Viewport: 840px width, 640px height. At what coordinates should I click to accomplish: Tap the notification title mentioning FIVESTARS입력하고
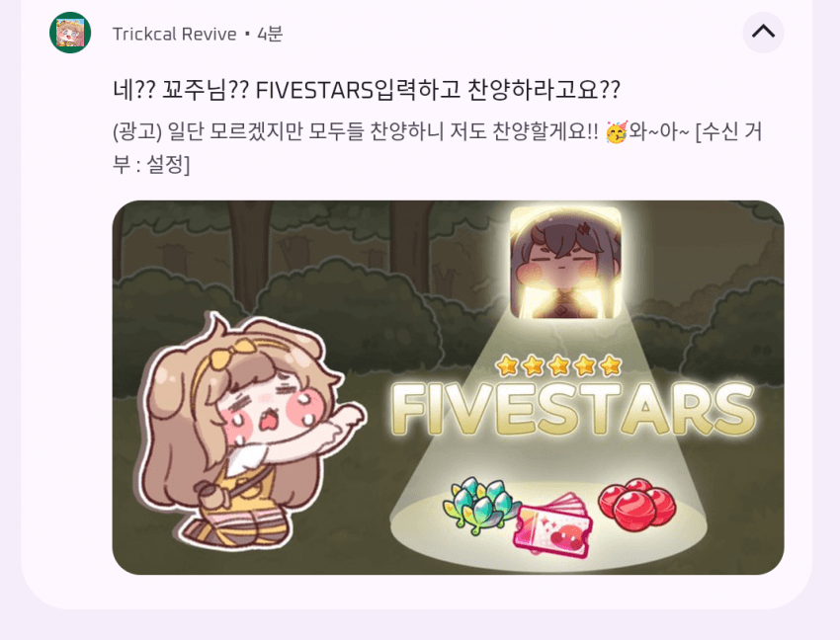[367, 90]
